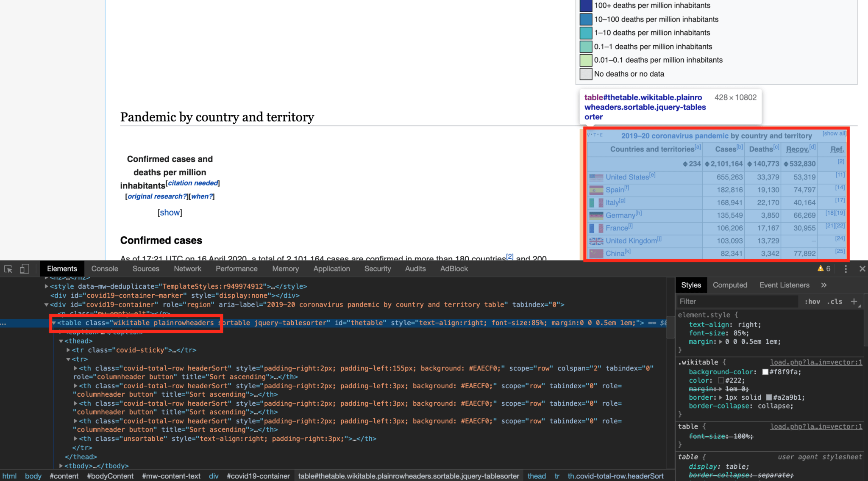
Task: Open the overflow chevron beside Event Listeners
Action: 824,285
